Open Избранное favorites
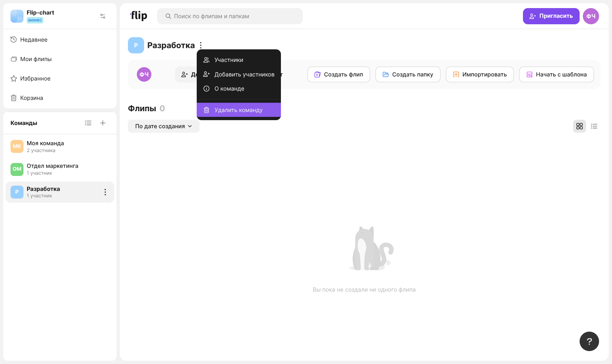This screenshot has height=364, width=612. click(x=60, y=78)
